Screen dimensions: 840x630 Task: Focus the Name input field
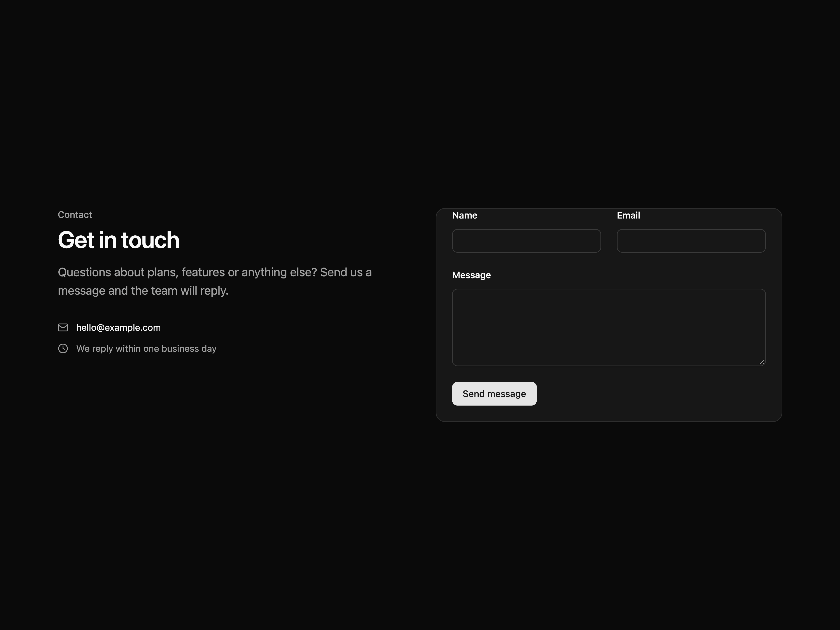point(526,241)
